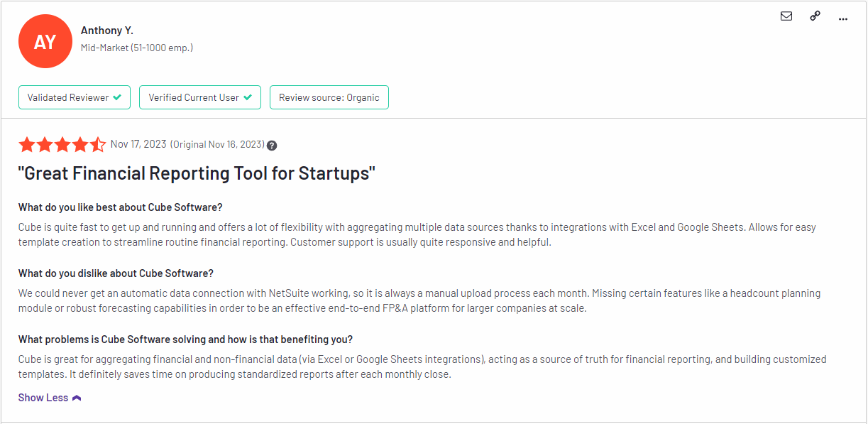Select the Validated Reviewer badge
Viewport: 868px width, 424px height.
75,97
